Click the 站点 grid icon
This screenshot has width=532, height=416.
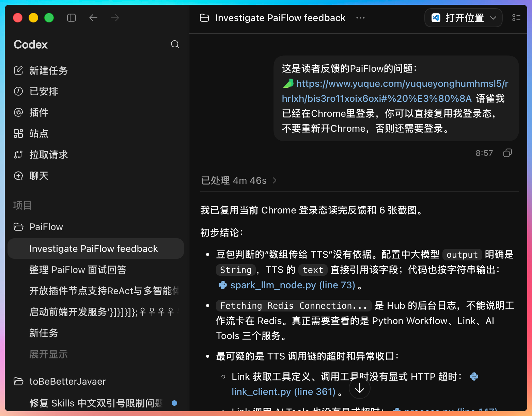pos(18,133)
